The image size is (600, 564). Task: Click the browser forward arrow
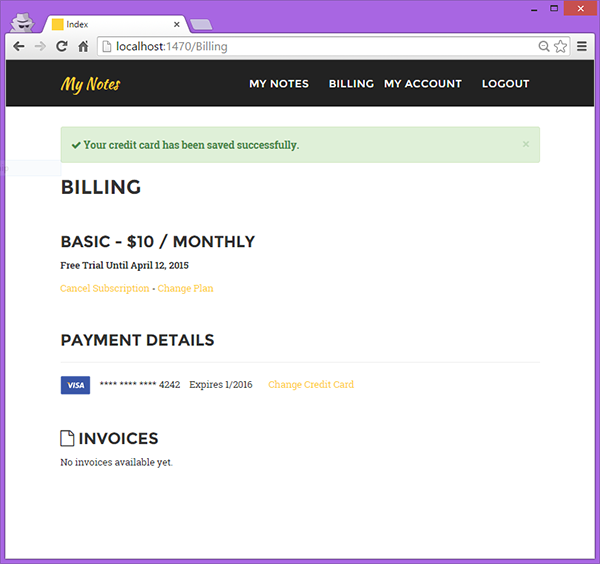click(x=40, y=47)
